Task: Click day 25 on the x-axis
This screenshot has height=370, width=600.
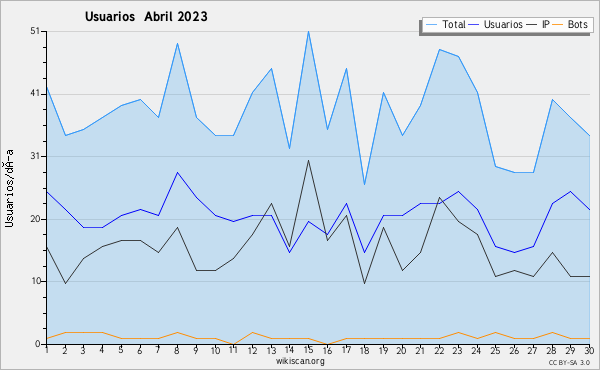Action: pyautogui.click(x=496, y=350)
